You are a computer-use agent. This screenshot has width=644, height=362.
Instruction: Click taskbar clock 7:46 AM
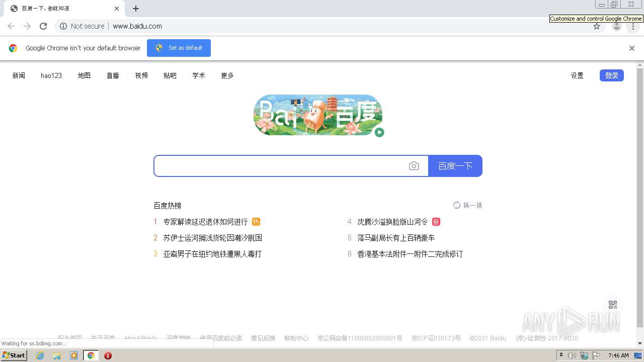click(x=618, y=355)
